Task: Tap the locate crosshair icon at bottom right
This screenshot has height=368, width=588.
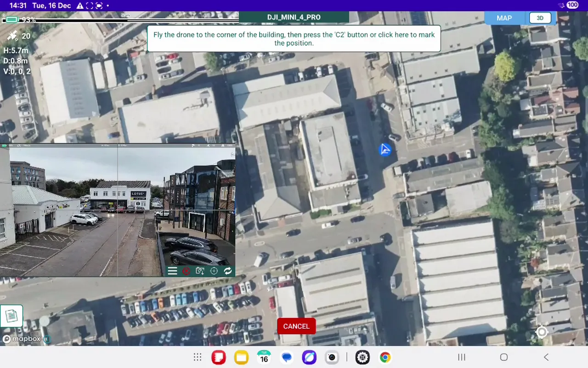Action: 542,332
